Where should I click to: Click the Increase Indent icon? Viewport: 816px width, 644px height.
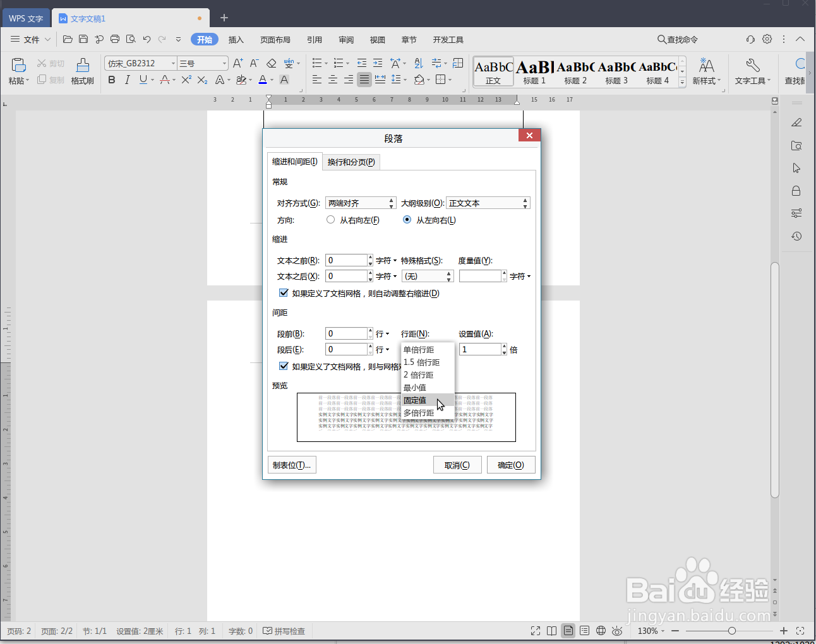tap(378, 63)
